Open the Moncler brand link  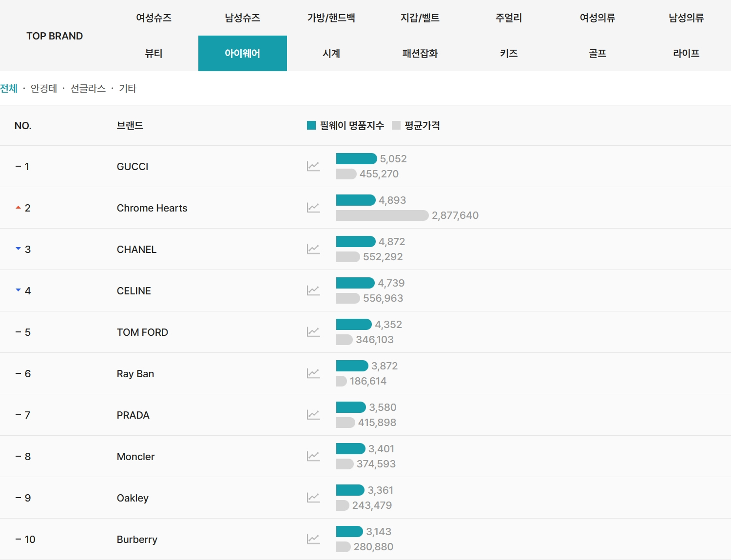click(x=135, y=457)
